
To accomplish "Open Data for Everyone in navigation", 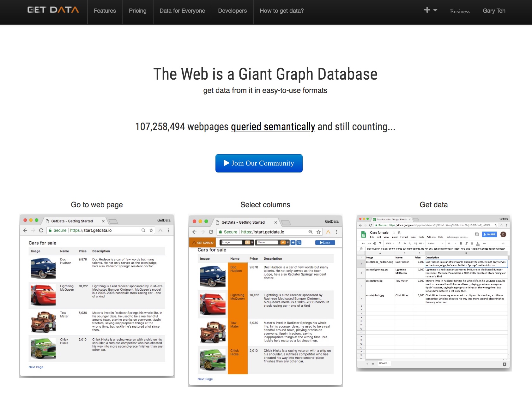I will pos(182,11).
